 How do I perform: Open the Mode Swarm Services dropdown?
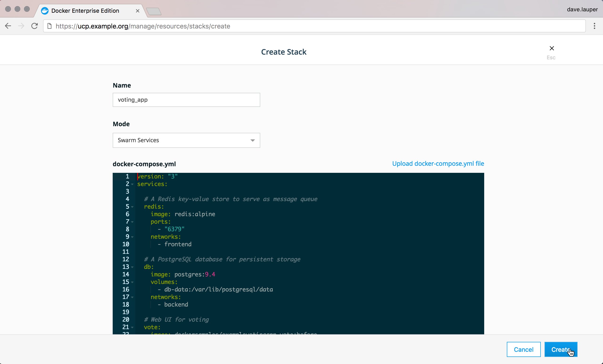click(x=186, y=140)
